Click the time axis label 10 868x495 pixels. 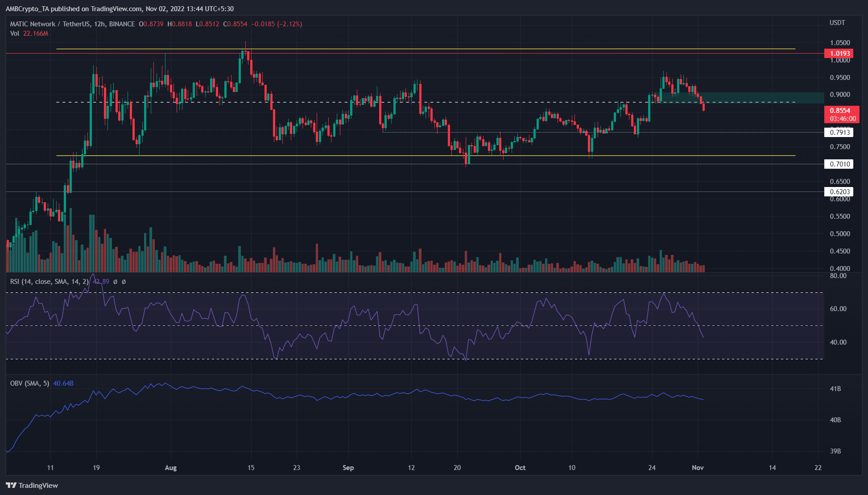click(x=572, y=468)
